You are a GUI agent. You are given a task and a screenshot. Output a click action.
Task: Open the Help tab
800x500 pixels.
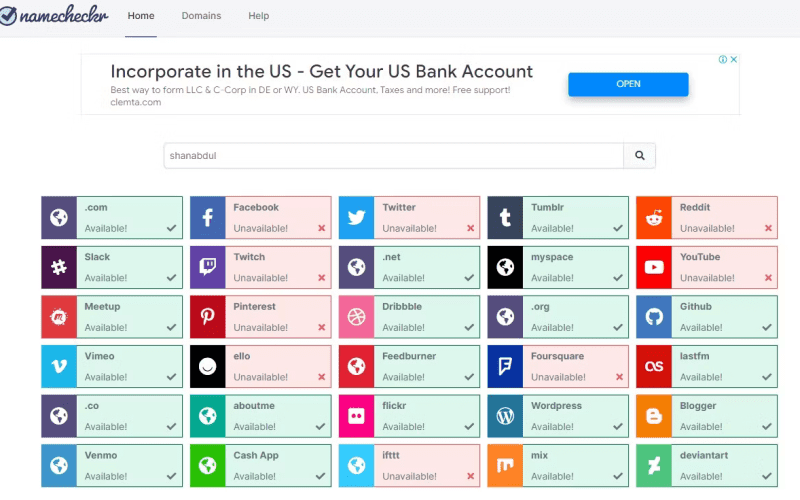coord(259,16)
